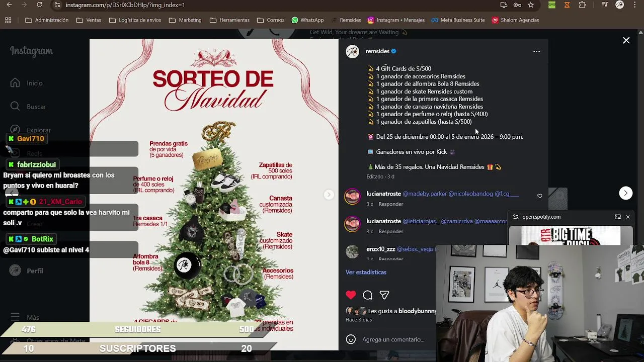Open the orange hourglass extension
Screen dimensions: 644x362
[567, 5]
